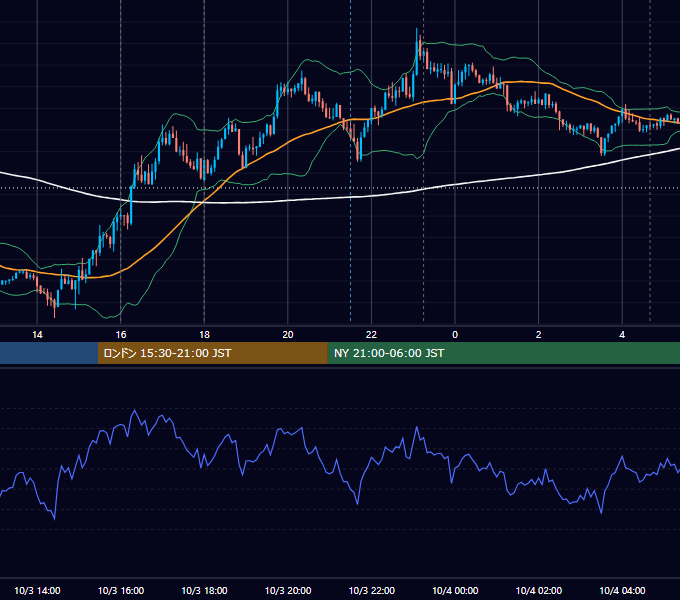680x600 pixels.
Task: Click the 10/4 00:00 date label
Action: [455, 590]
